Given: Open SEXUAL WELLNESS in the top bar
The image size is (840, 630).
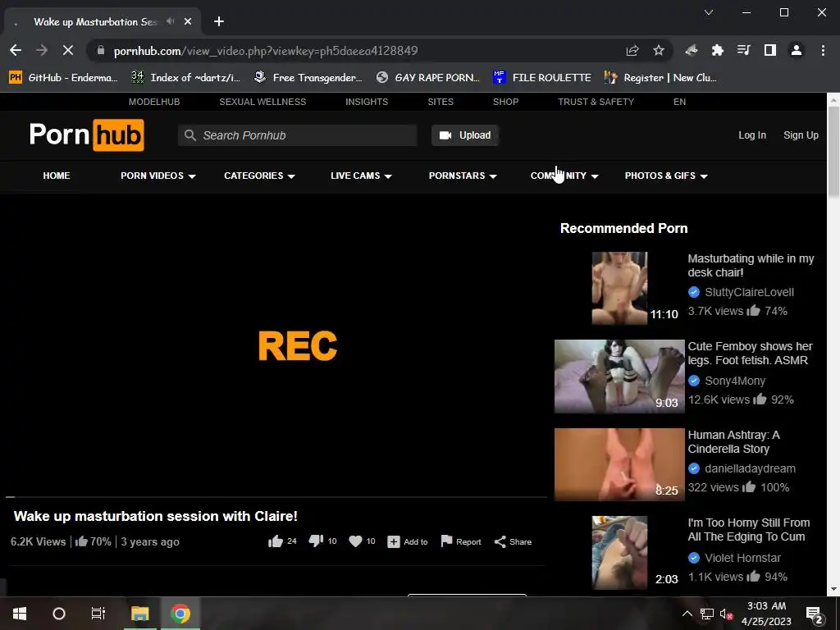Looking at the screenshot, I should click(262, 102).
